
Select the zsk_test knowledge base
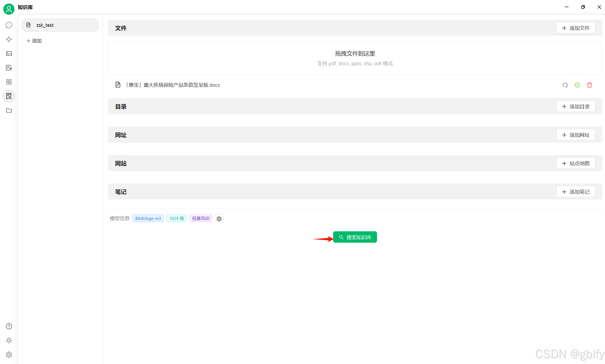click(60, 25)
